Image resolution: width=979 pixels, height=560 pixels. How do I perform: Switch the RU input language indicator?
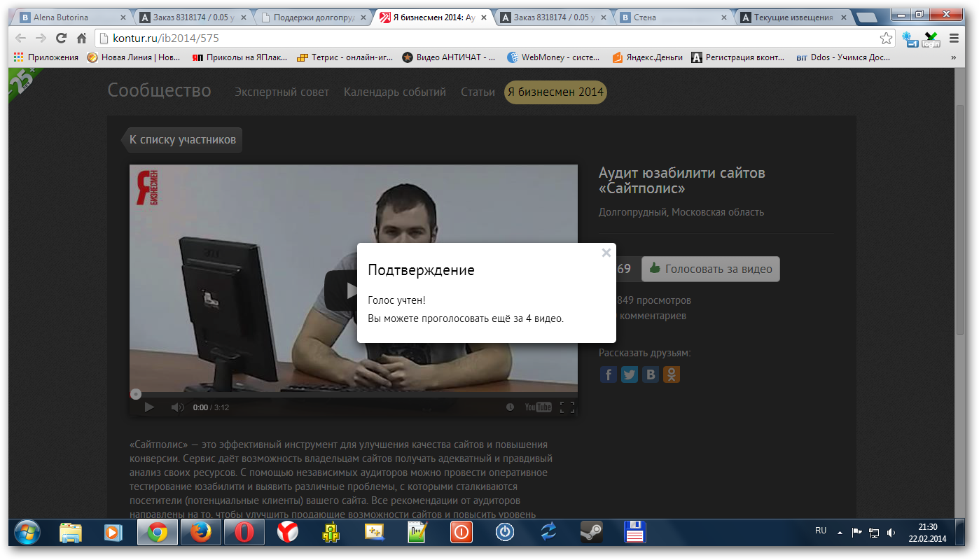coord(821,531)
